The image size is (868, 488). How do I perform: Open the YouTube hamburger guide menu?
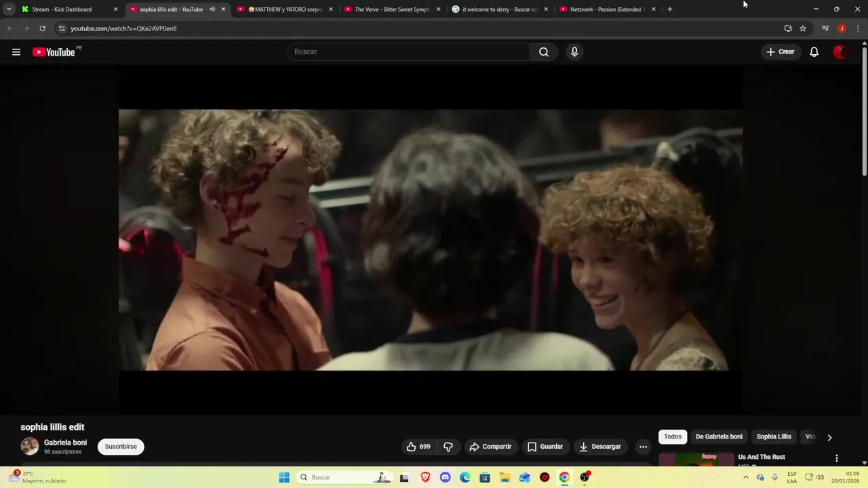pos(16,52)
